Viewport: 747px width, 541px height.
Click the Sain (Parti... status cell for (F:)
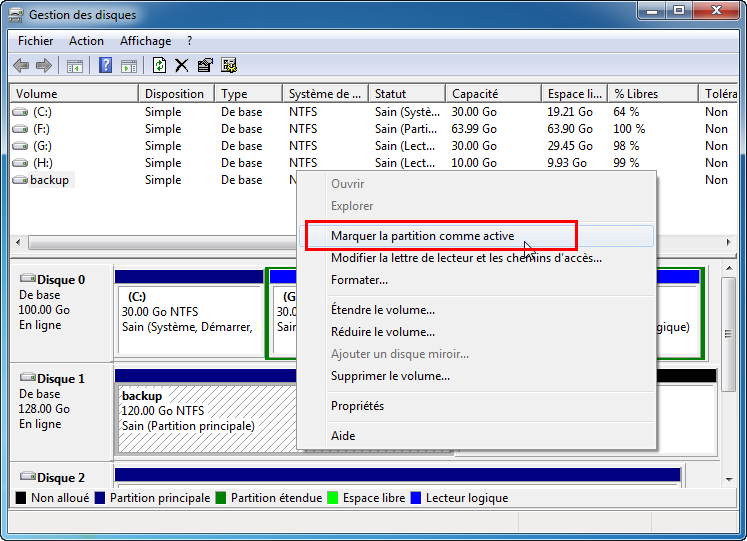click(406, 129)
